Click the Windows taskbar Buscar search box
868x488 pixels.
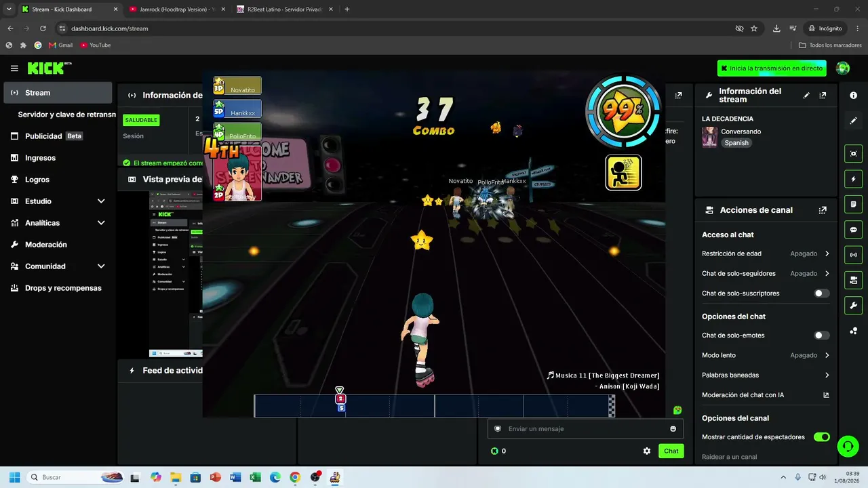tap(76, 477)
